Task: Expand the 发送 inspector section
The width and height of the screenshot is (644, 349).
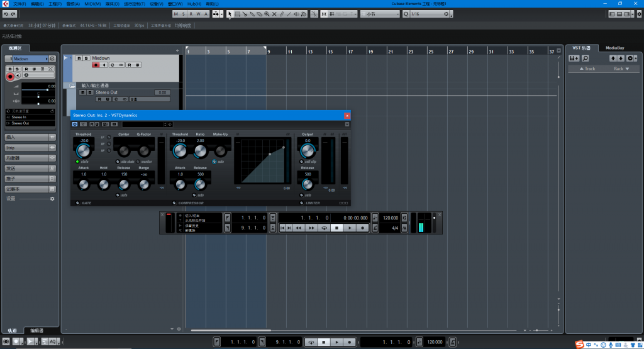Action: click(x=30, y=169)
